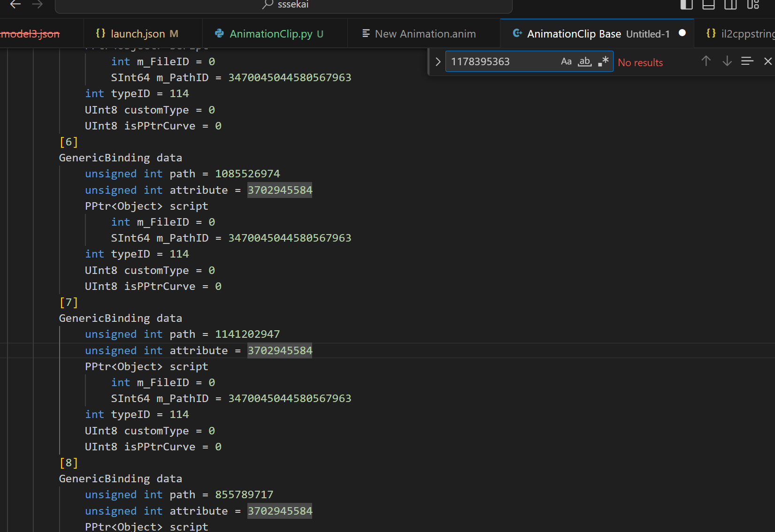Screen dimensions: 775x532
Task: Click the C++ icon on AnimationClip Base tab
Action: (x=517, y=33)
